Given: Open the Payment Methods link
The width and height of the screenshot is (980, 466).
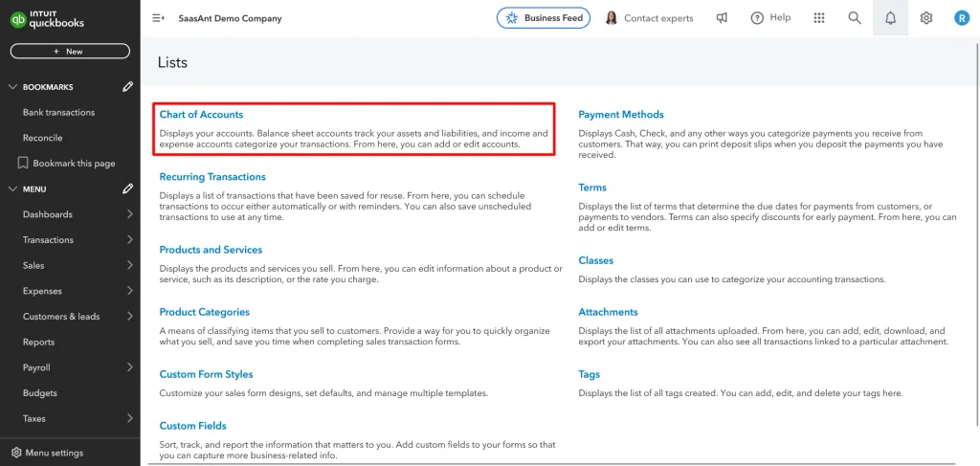Looking at the screenshot, I should [x=621, y=115].
